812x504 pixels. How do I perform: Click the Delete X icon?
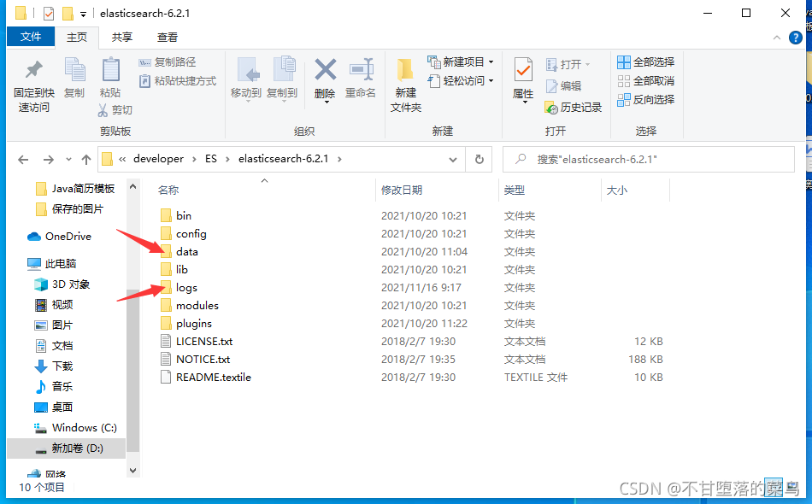click(x=325, y=69)
